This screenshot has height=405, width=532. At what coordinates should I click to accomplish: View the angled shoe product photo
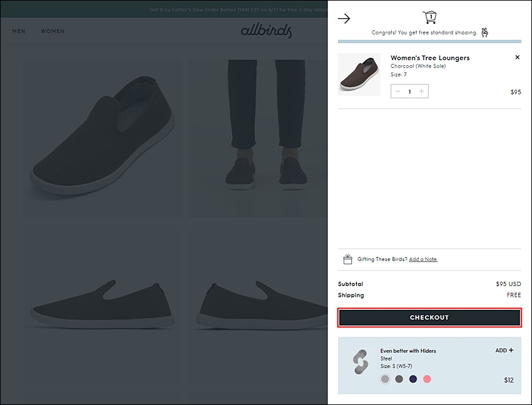[102, 138]
